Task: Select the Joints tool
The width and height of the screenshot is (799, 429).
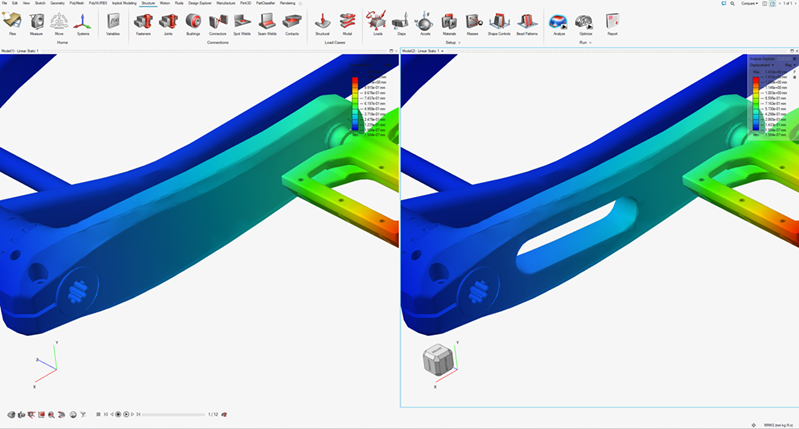Action: (168, 24)
